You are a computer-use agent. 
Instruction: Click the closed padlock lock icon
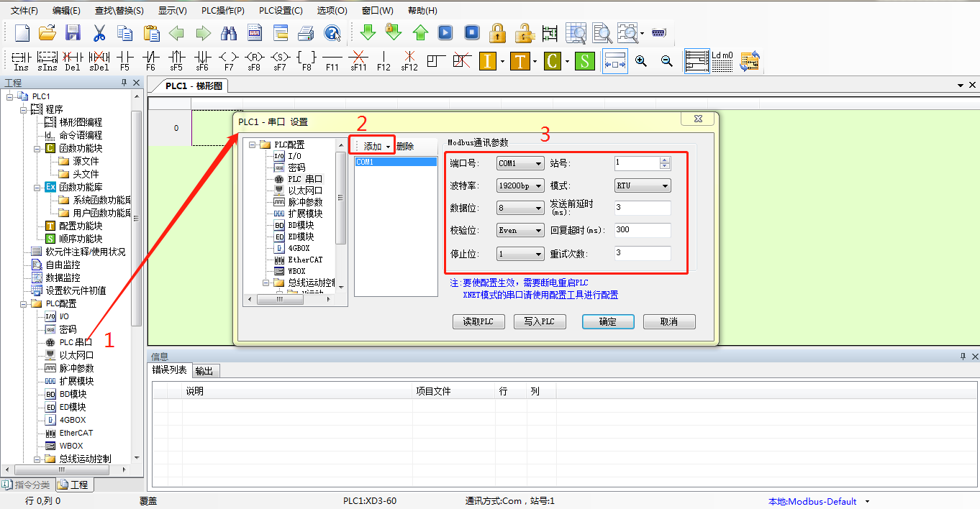(497, 32)
